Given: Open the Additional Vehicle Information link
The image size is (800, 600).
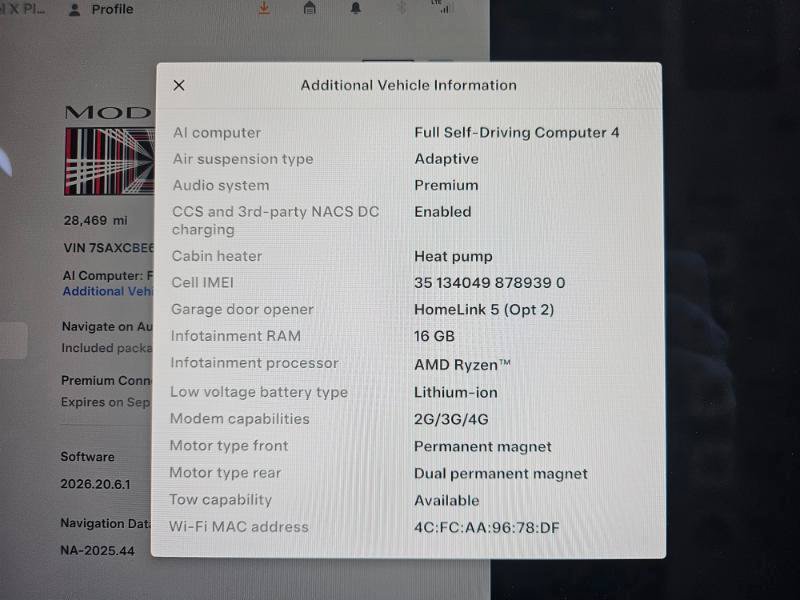Looking at the screenshot, I should pos(108,291).
